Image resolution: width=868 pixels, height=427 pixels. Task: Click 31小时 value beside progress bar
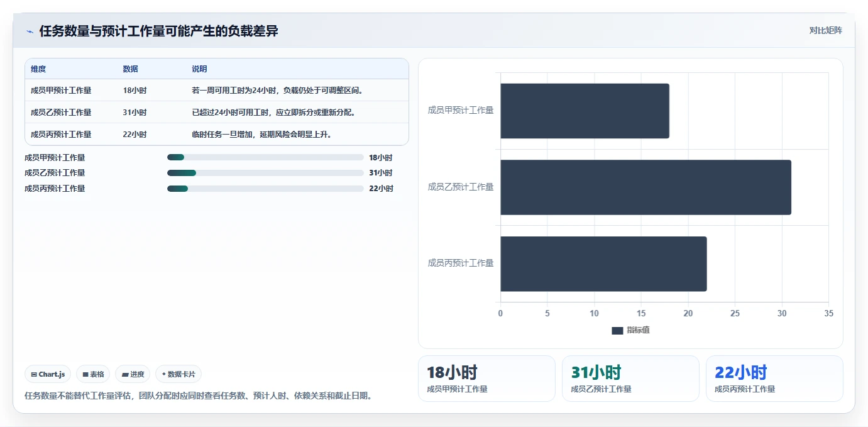pos(381,173)
